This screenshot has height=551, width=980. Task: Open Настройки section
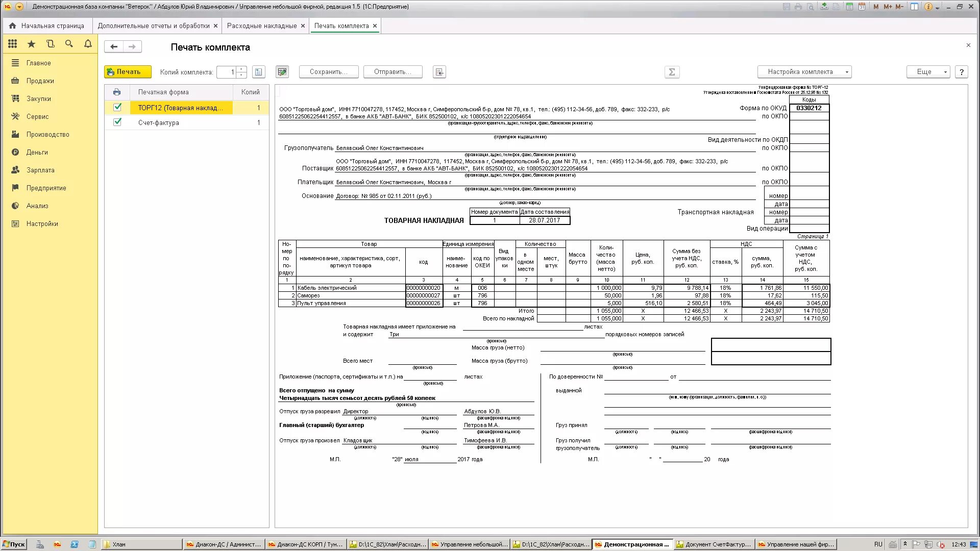[42, 224]
